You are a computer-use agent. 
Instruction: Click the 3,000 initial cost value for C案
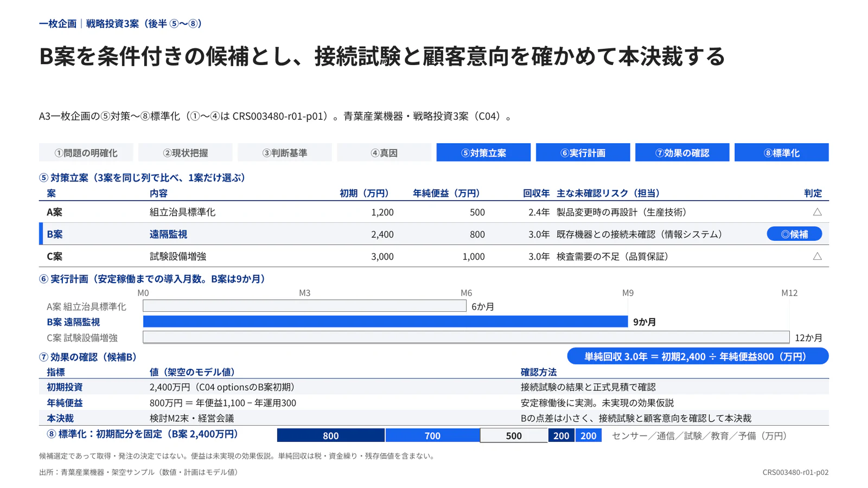point(382,256)
